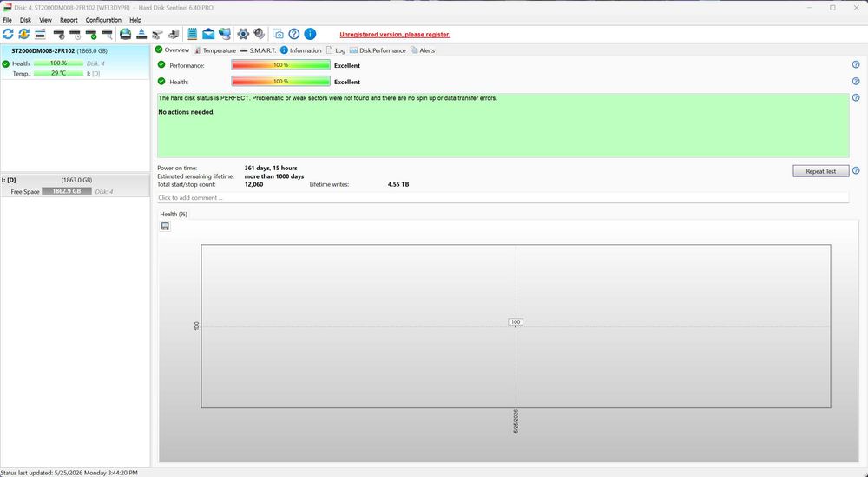Click the globe and monitor network icon

pos(224,35)
